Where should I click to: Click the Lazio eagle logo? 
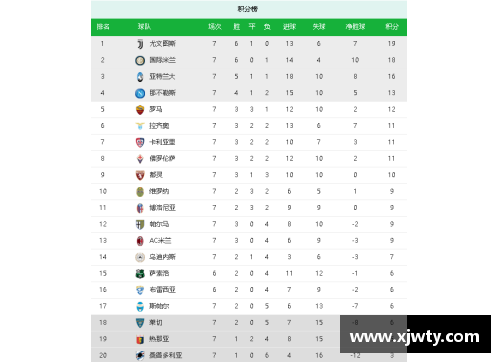click(x=140, y=126)
